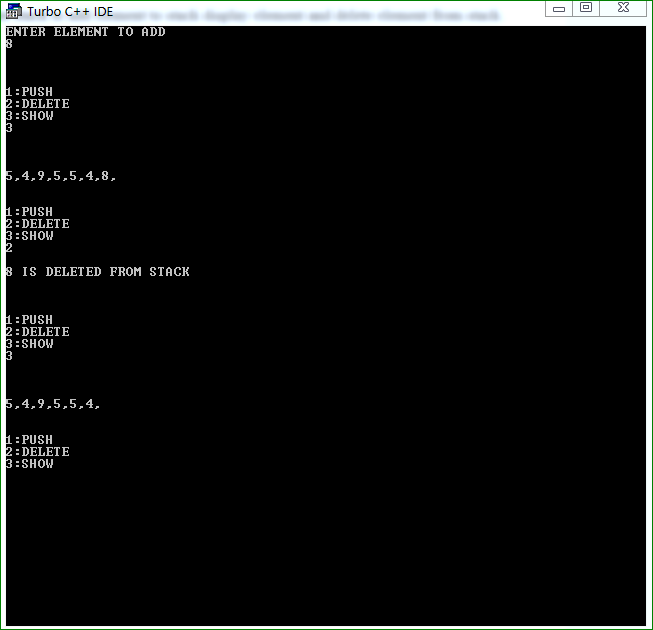Click the typed '3' preceding the '5,4,9,5,5,4,' output
The width and height of the screenshot is (653, 630).
click(9, 356)
